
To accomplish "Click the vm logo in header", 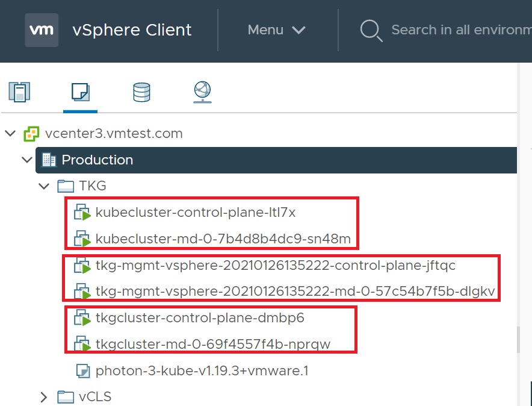I will (42, 30).
